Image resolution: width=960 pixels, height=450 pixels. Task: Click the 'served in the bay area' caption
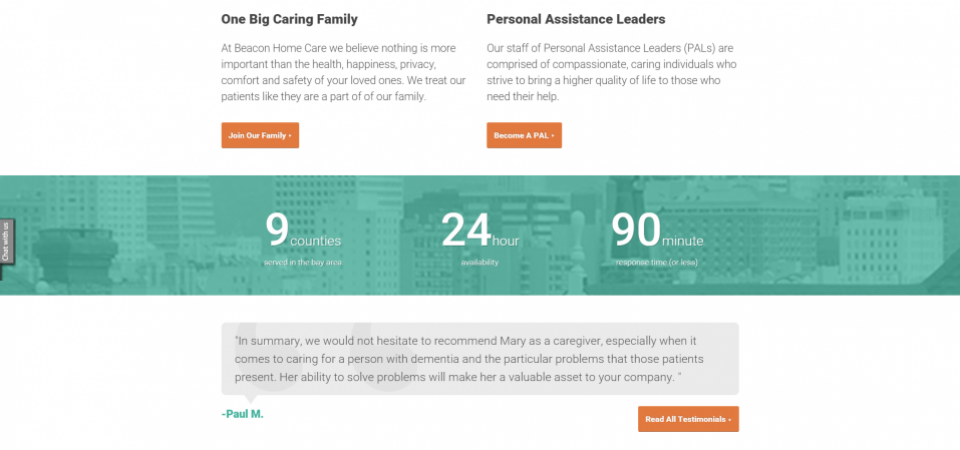[303, 262]
